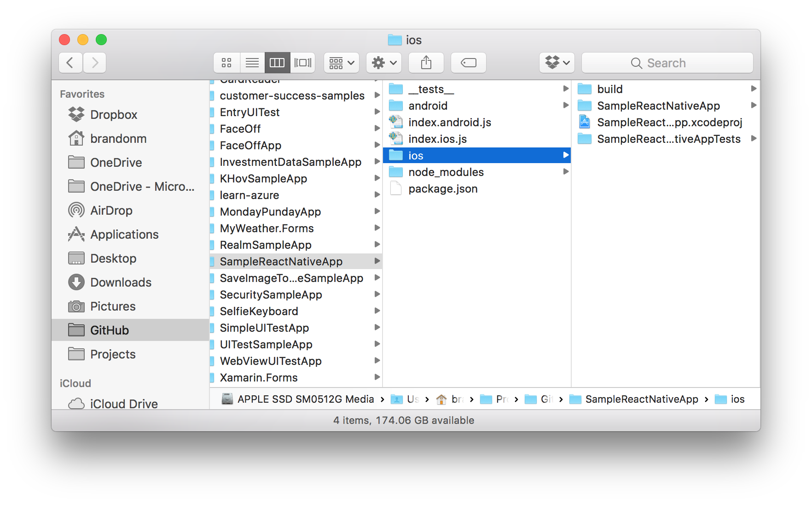
Task: Select the MyWeather.Forms folder
Action: point(296,228)
